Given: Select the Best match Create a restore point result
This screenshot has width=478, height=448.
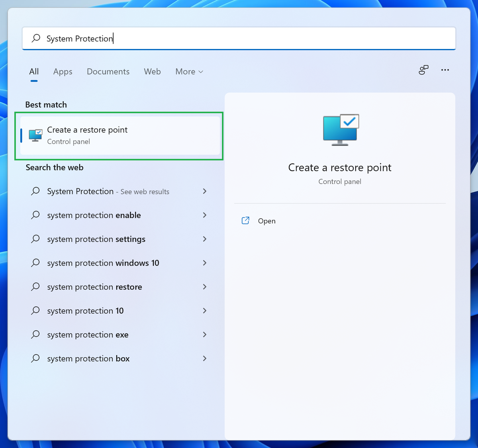Looking at the screenshot, I should click(119, 135).
